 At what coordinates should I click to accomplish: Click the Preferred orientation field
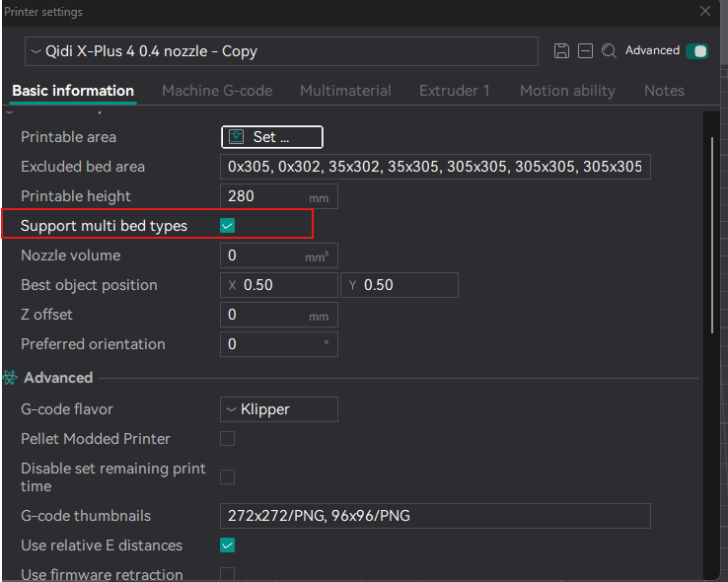278,344
